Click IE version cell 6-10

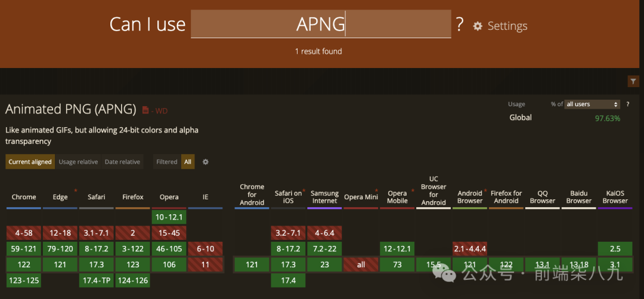click(x=205, y=249)
